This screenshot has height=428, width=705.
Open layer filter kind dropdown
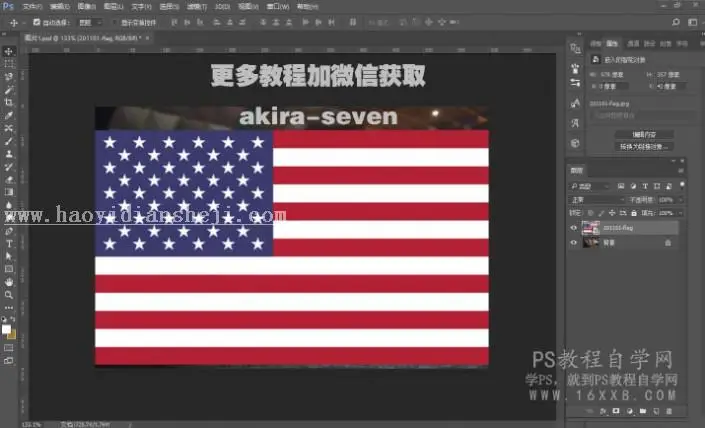click(589, 186)
